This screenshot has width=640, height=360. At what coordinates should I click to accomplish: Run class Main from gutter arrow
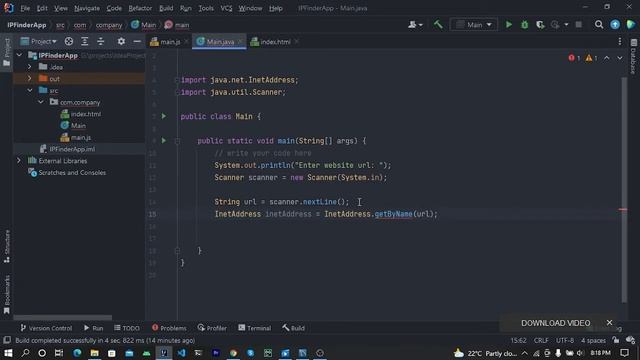(164, 116)
